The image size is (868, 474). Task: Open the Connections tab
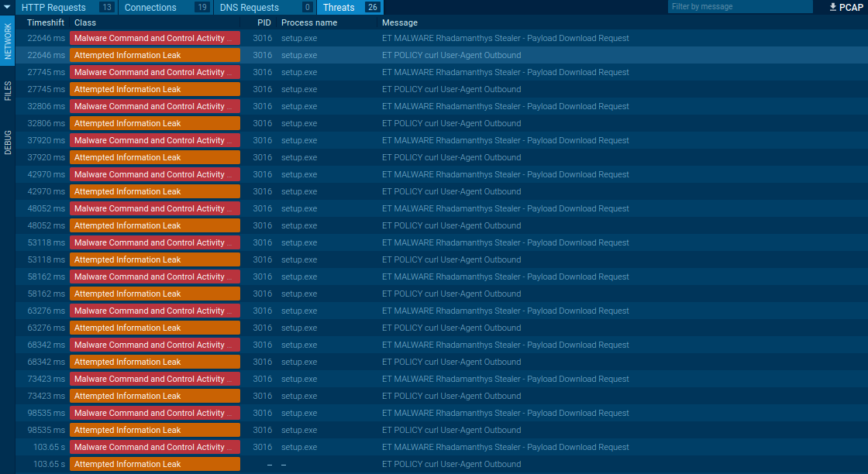pyautogui.click(x=165, y=7)
